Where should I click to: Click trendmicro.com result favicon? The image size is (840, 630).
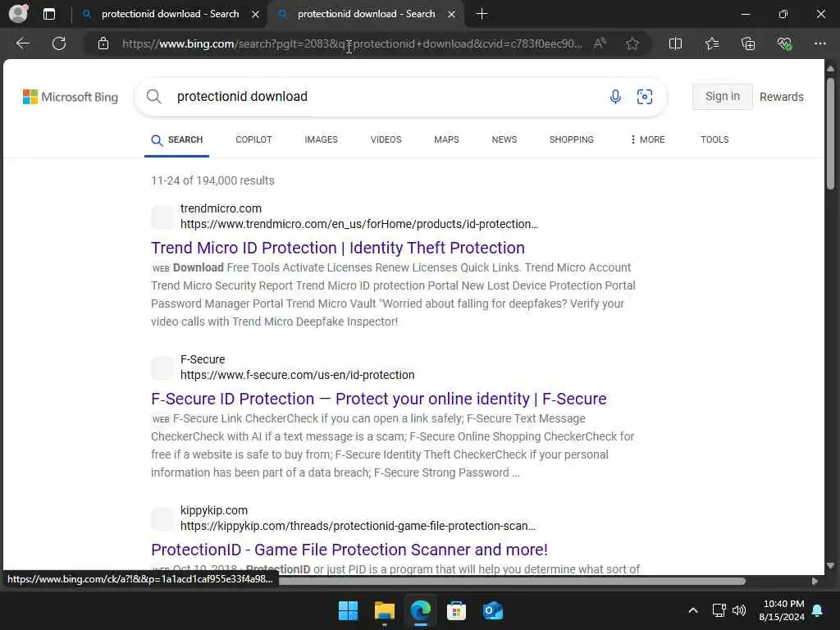pyautogui.click(x=162, y=217)
